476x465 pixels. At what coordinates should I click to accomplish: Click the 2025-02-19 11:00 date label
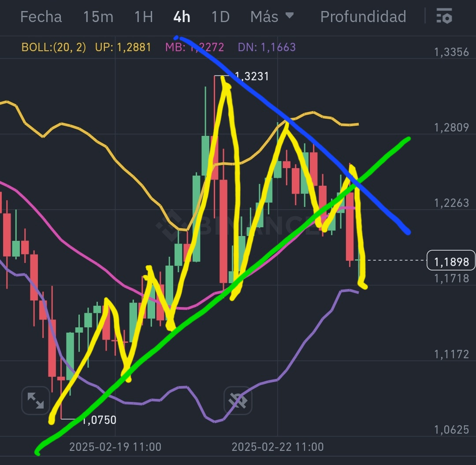click(x=115, y=447)
